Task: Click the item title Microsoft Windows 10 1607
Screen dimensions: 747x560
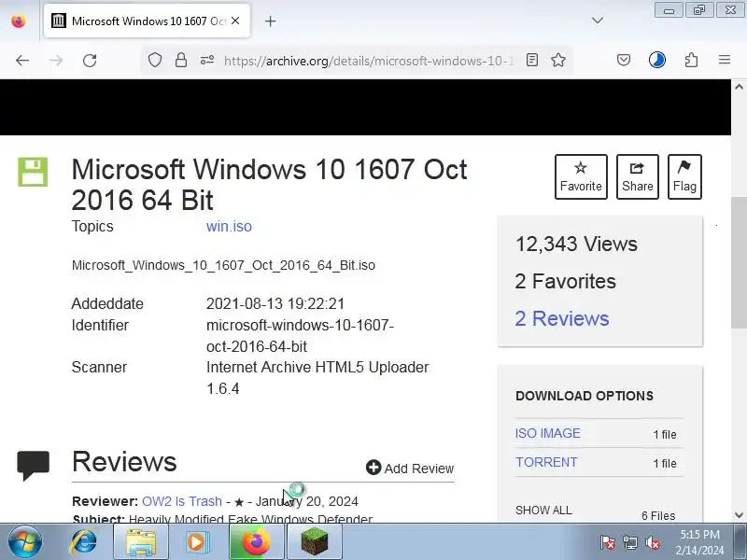Action: coord(269,184)
